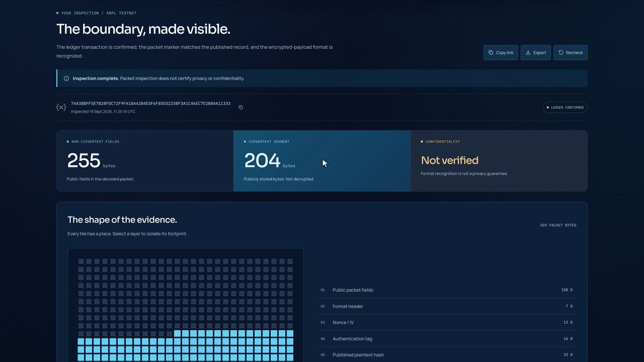Open the Confidentiality Not verified card
The width and height of the screenshot is (644, 362).
pos(499,161)
